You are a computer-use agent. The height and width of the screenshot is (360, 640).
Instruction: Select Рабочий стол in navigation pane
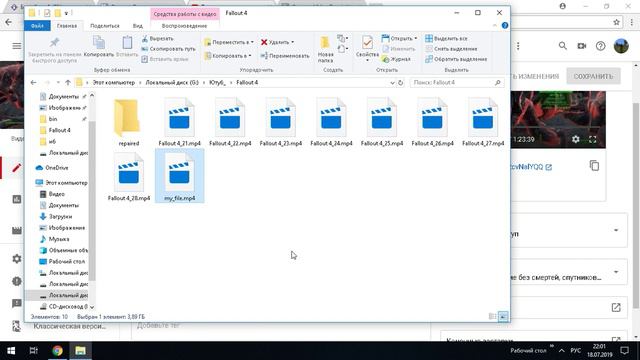[x=67, y=261]
